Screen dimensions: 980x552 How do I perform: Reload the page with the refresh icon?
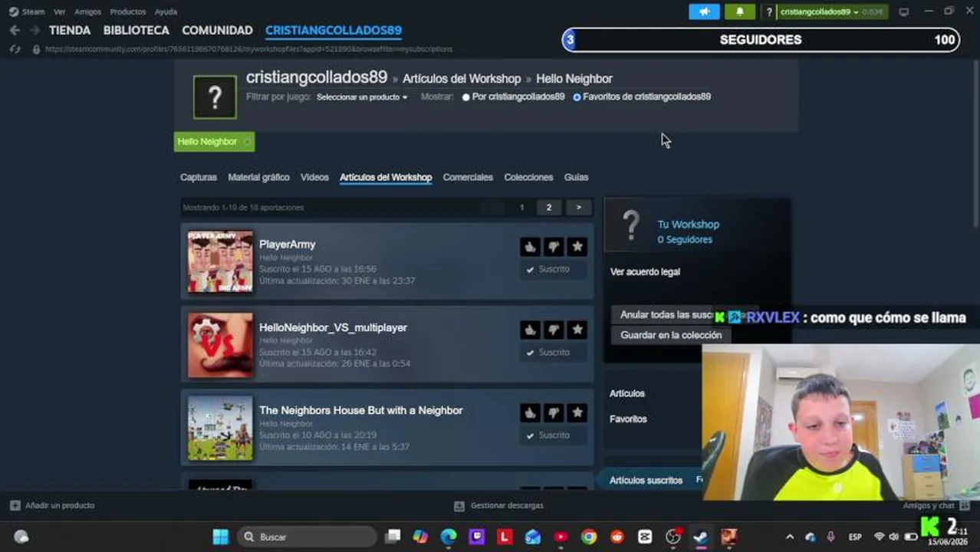pyautogui.click(x=15, y=49)
